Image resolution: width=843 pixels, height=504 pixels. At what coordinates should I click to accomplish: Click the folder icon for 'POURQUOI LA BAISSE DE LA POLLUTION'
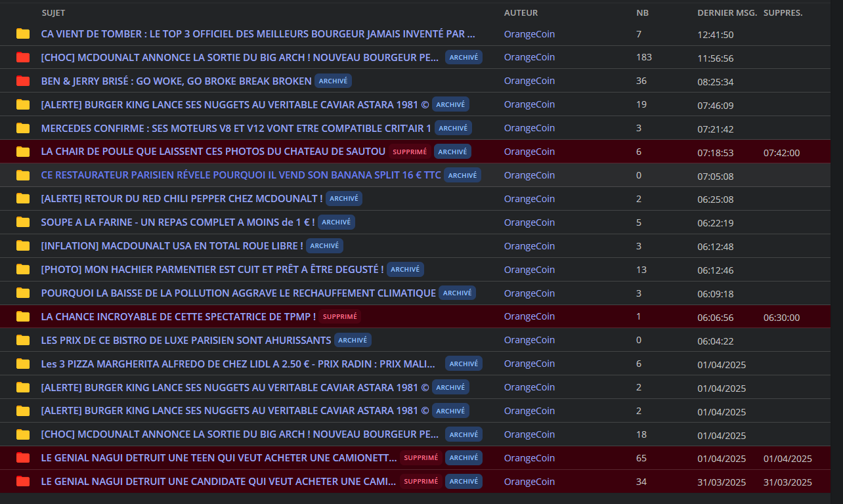(x=23, y=293)
